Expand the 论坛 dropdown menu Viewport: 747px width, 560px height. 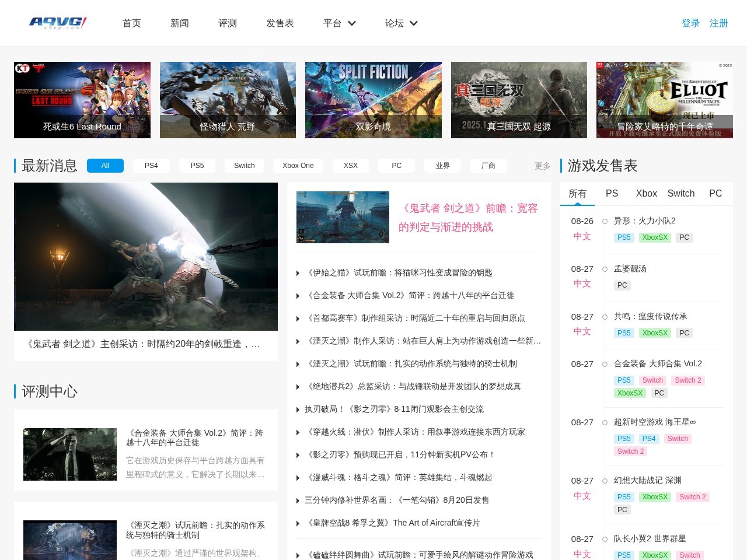click(402, 23)
